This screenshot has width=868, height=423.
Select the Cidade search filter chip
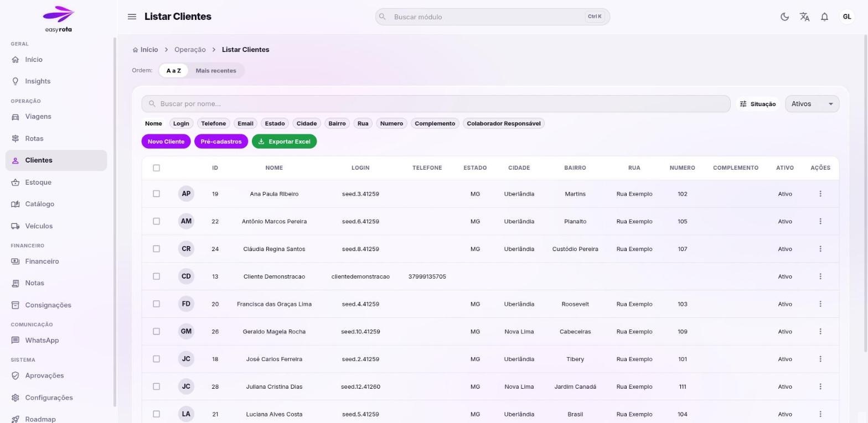(307, 123)
